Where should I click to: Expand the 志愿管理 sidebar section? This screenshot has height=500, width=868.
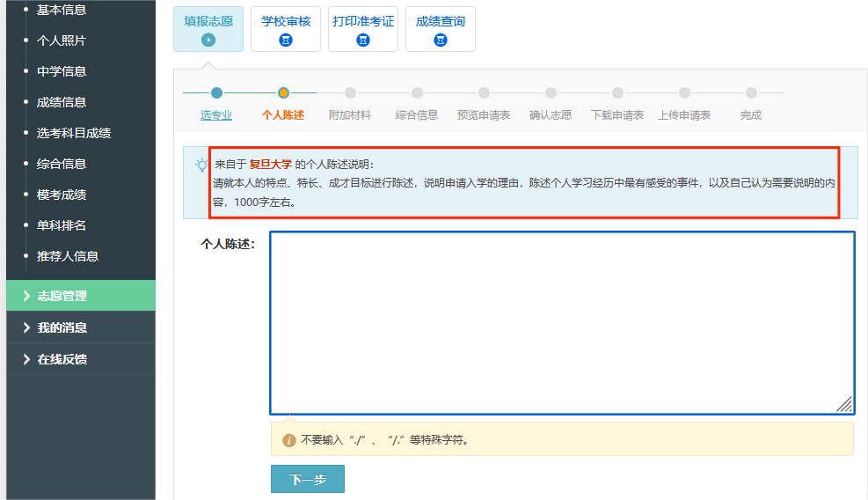[81, 296]
